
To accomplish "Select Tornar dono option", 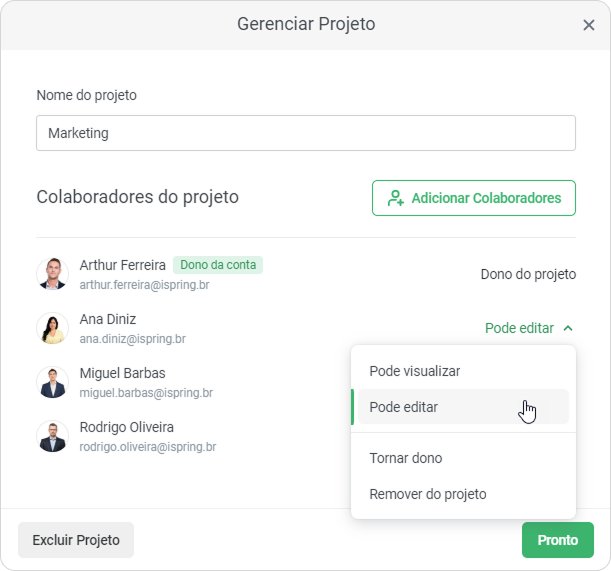I will click(x=406, y=458).
